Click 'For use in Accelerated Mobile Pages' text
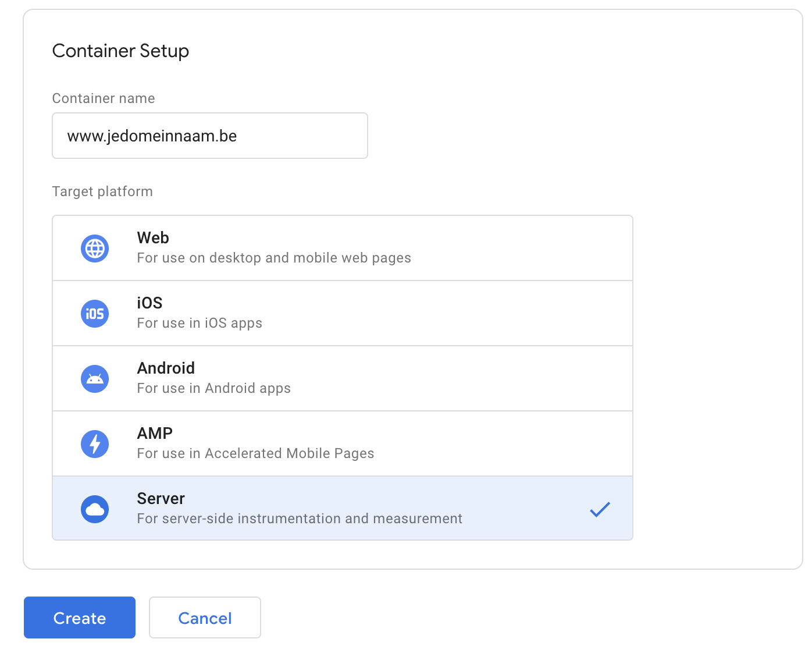 point(255,453)
